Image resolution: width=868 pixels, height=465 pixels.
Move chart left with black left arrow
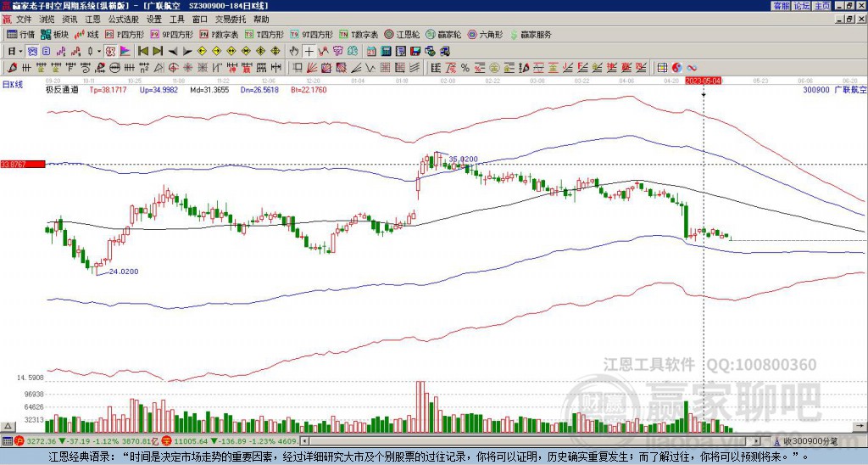pos(173,52)
